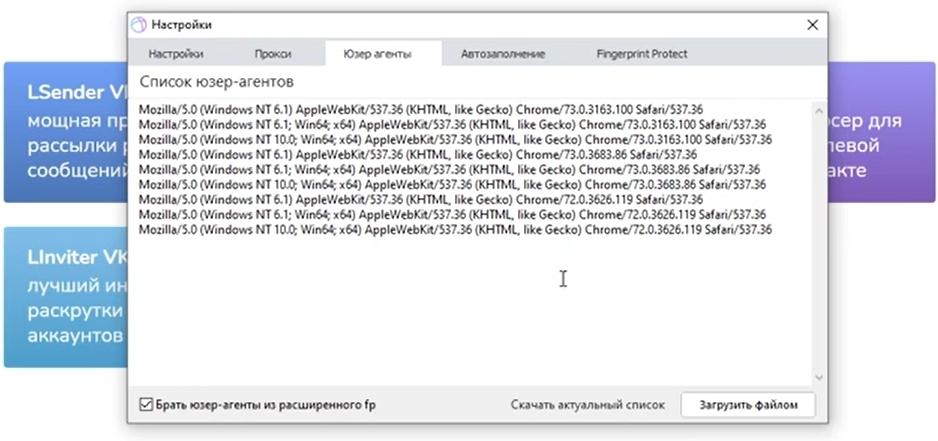Click the scrollbar up arrow in the list

[818, 111]
